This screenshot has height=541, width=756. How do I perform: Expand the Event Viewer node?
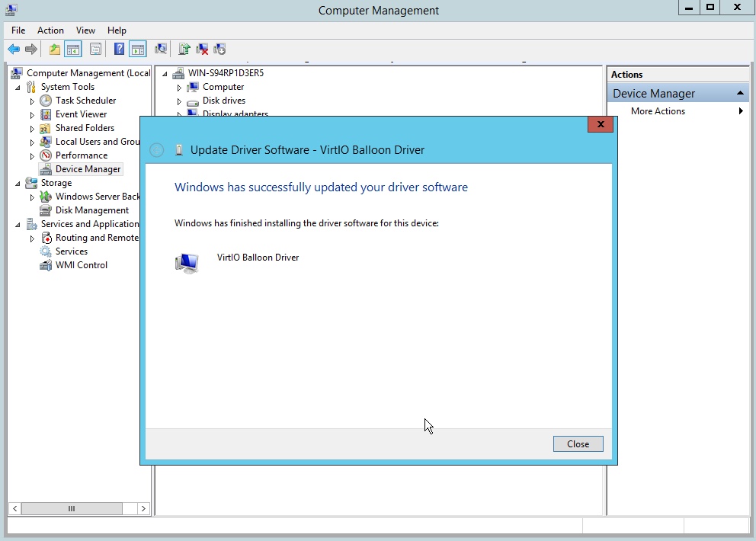coord(32,115)
